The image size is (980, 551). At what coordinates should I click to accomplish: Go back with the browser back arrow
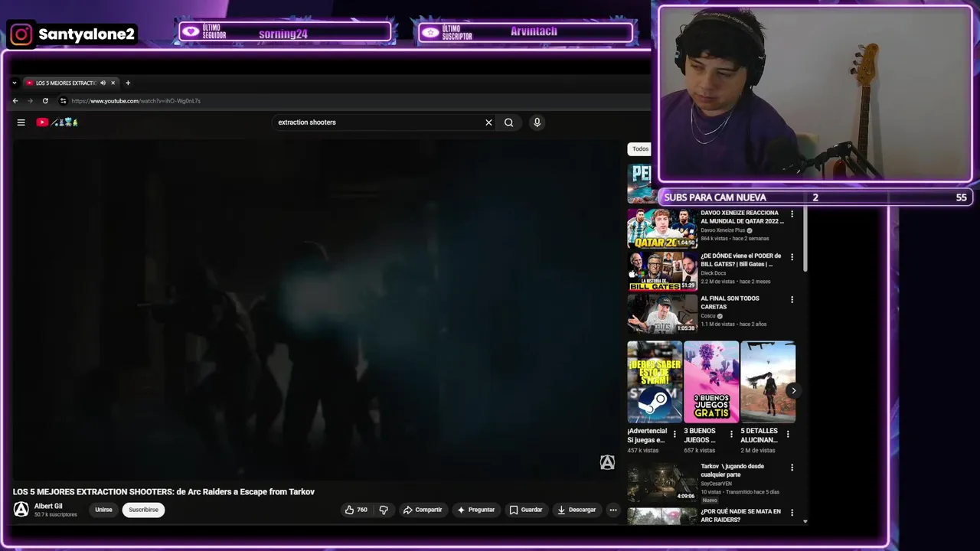point(15,101)
